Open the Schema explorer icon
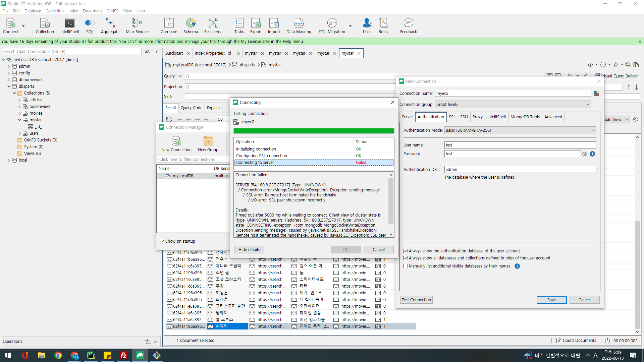The image size is (644, 362). 191,26
